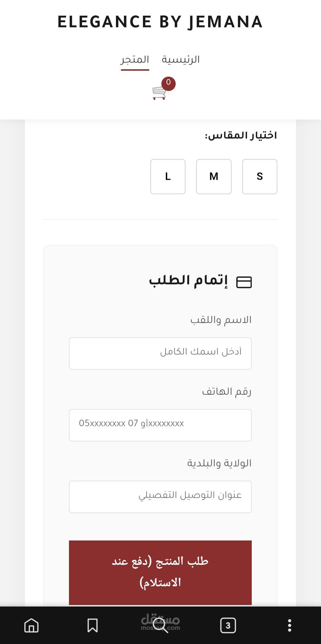Open the shopping cart icon
This screenshot has height=644, width=321.
[x=159, y=93]
